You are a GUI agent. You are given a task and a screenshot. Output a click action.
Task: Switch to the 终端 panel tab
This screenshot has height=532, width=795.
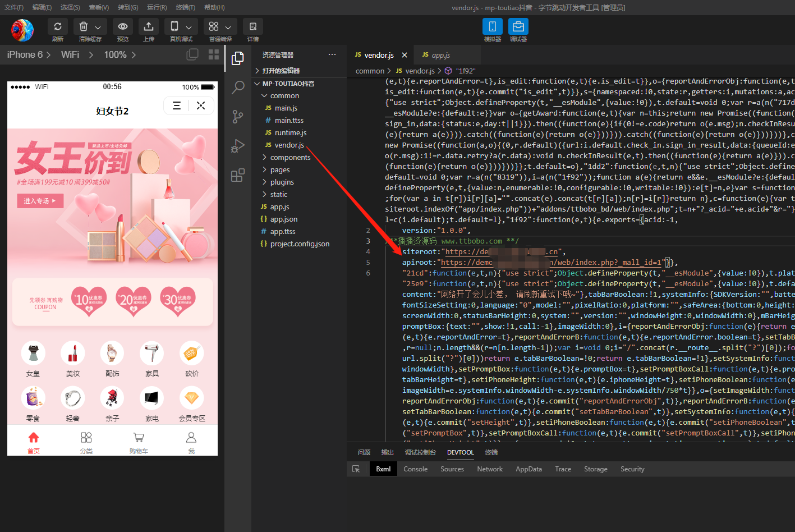[491, 452]
